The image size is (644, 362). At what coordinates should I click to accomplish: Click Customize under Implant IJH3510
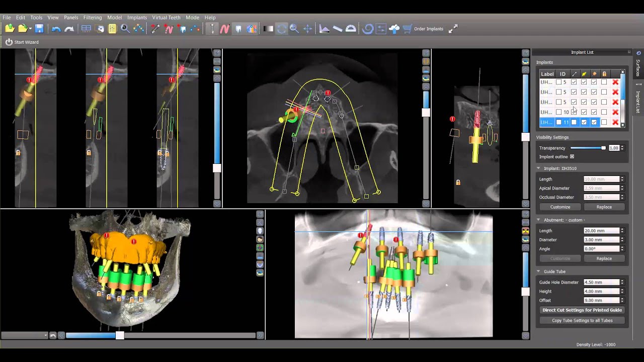(x=560, y=207)
